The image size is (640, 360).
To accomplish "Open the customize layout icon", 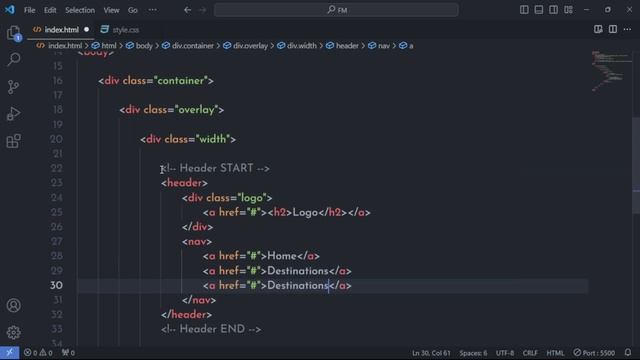I will coord(568,10).
